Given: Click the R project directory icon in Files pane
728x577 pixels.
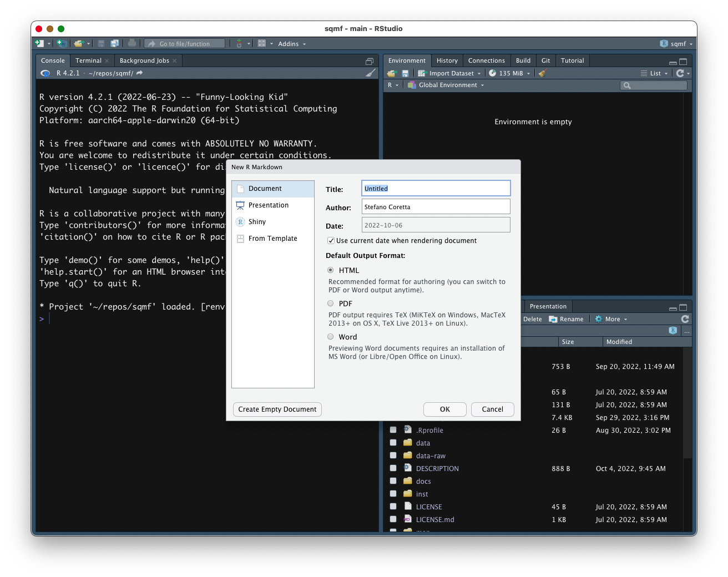Looking at the screenshot, I should pos(673,331).
